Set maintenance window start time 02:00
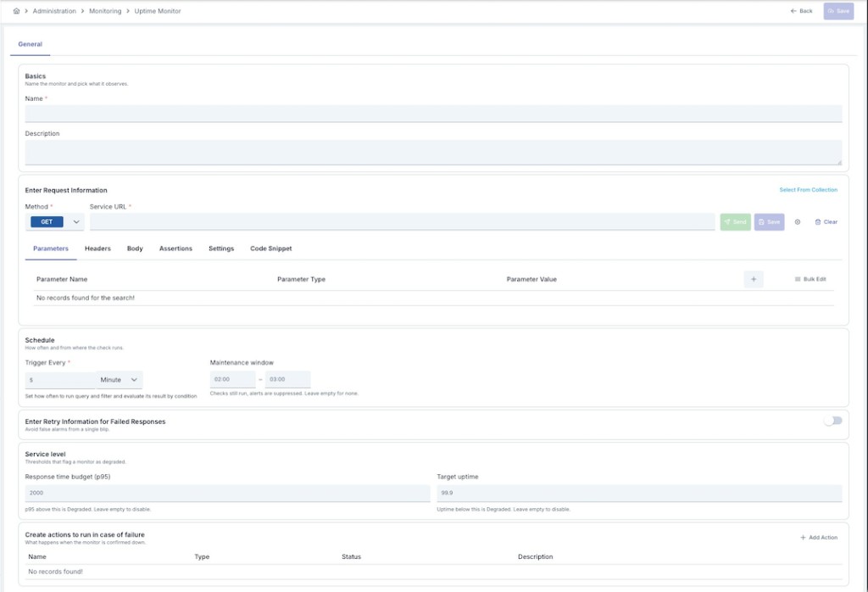 [232, 380]
